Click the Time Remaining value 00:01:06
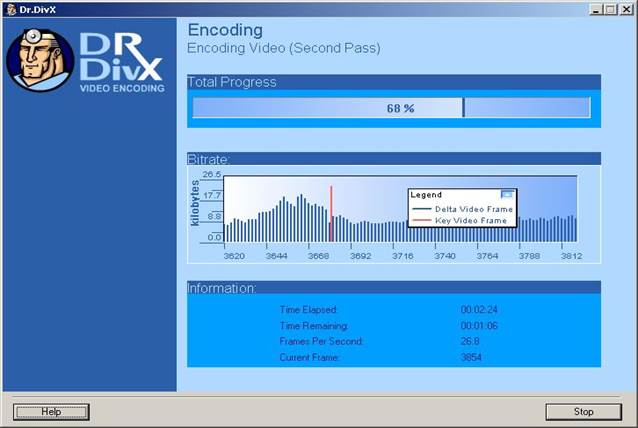 (479, 326)
